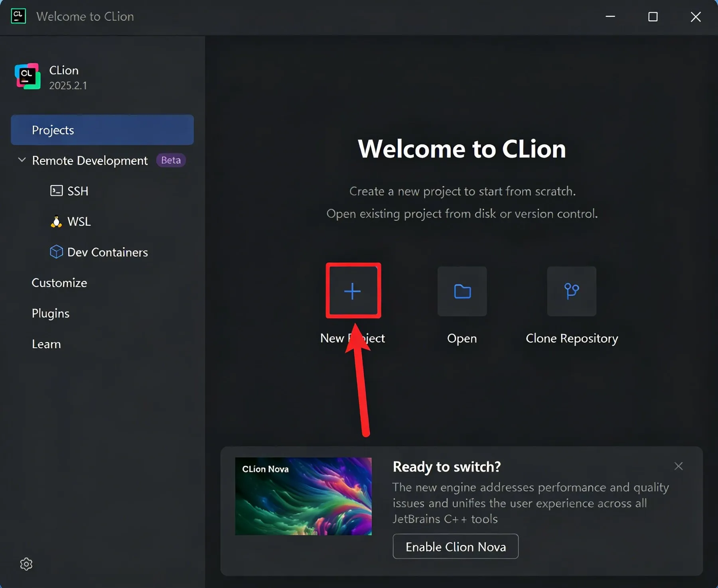Open the Learn section
The height and width of the screenshot is (588, 718).
46,344
